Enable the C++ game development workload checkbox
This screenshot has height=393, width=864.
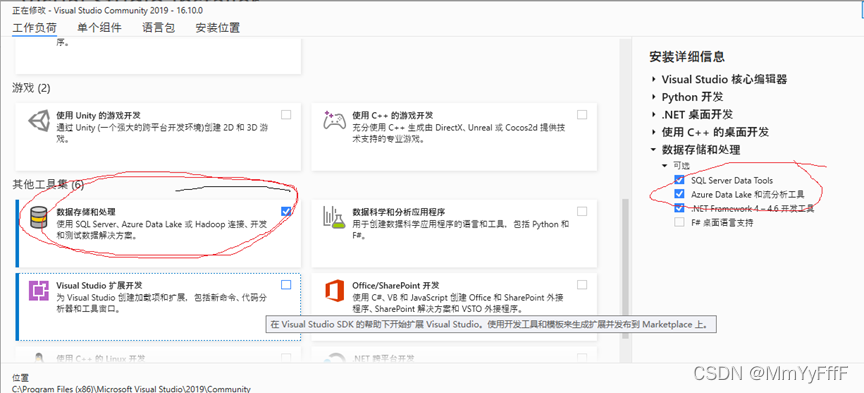coord(582,115)
